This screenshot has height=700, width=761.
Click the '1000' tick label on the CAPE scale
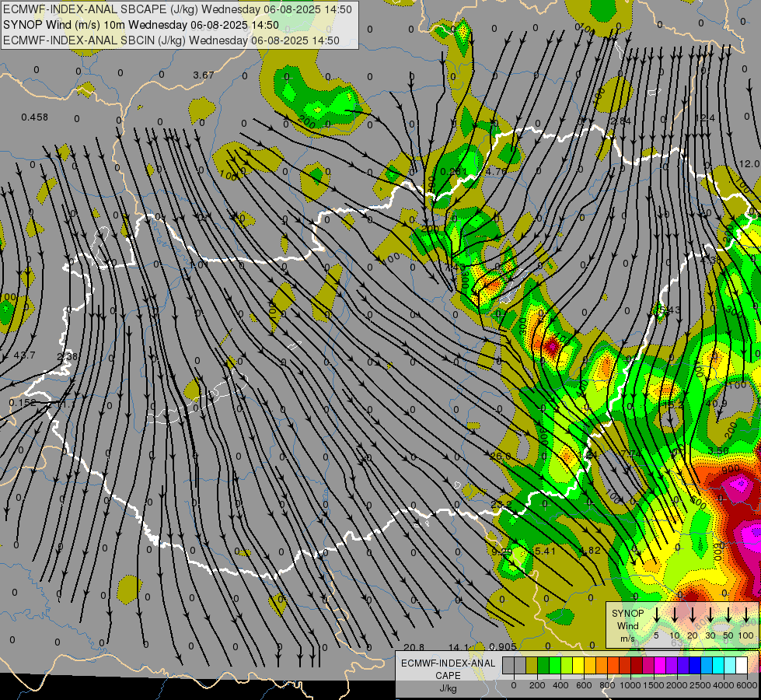(x=630, y=685)
